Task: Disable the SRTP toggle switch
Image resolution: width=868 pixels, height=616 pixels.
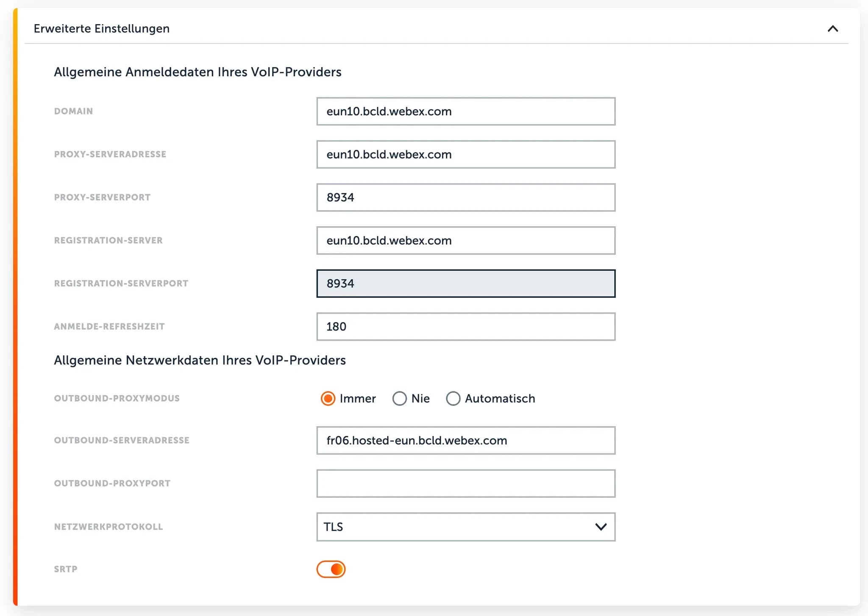Action: [331, 569]
